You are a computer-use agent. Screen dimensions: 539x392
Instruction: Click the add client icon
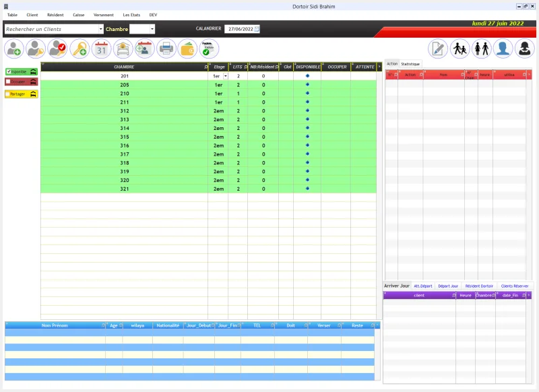[x=14, y=48]
